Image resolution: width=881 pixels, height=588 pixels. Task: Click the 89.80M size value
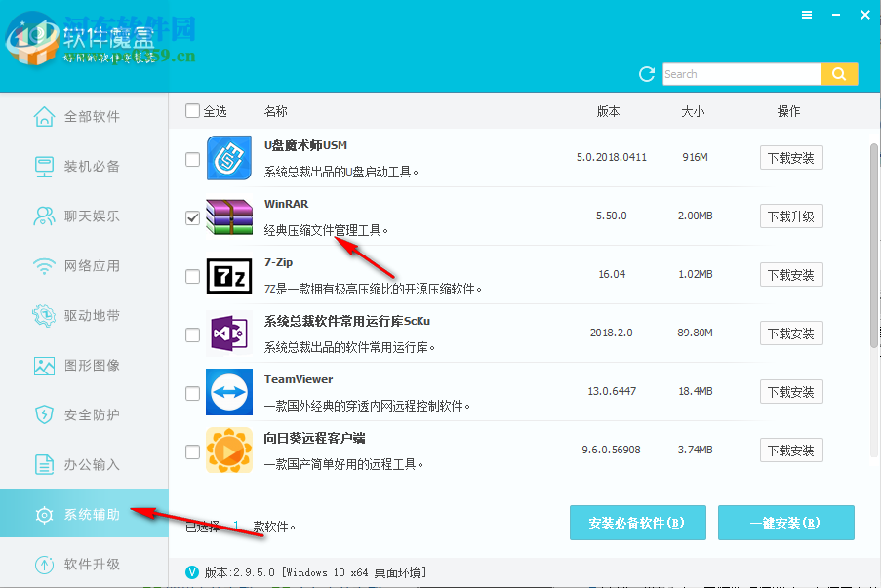click(695, 333)
